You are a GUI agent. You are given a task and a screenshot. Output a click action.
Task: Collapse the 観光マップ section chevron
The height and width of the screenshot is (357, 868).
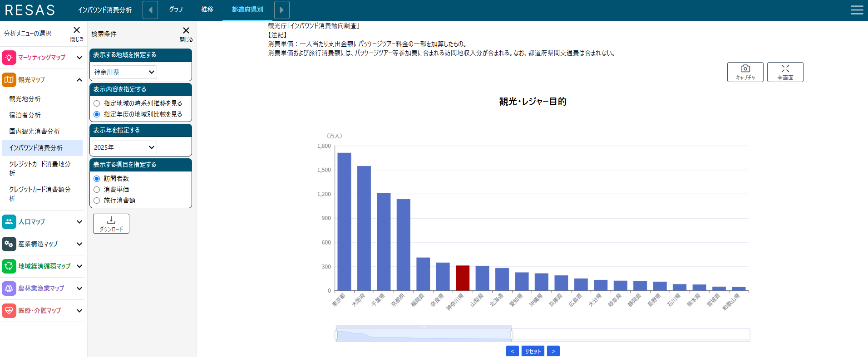point(79,80)
